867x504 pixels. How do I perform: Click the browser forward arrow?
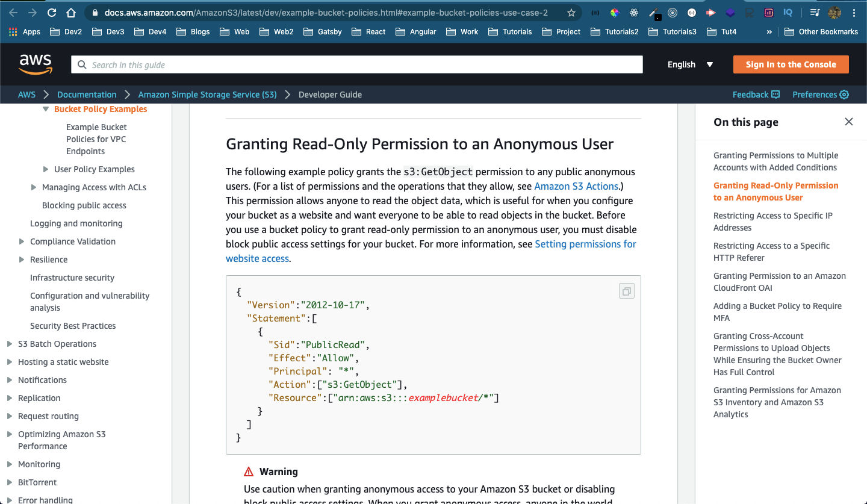[x=33, y=13]
